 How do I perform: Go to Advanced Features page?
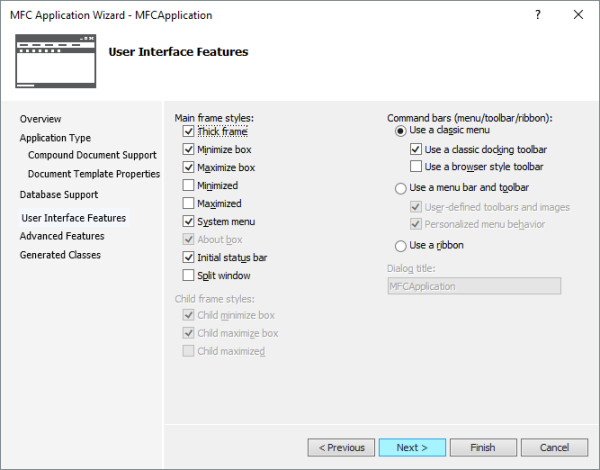pos(62,236)
